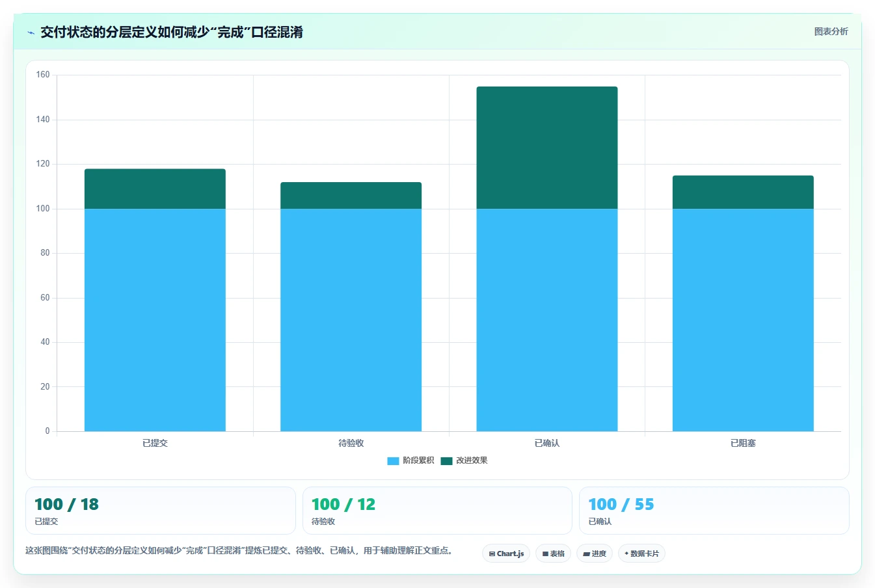Click the 待验收 x-axis label
This screenshot has width=875, height=588.
(x=351, y=443)
